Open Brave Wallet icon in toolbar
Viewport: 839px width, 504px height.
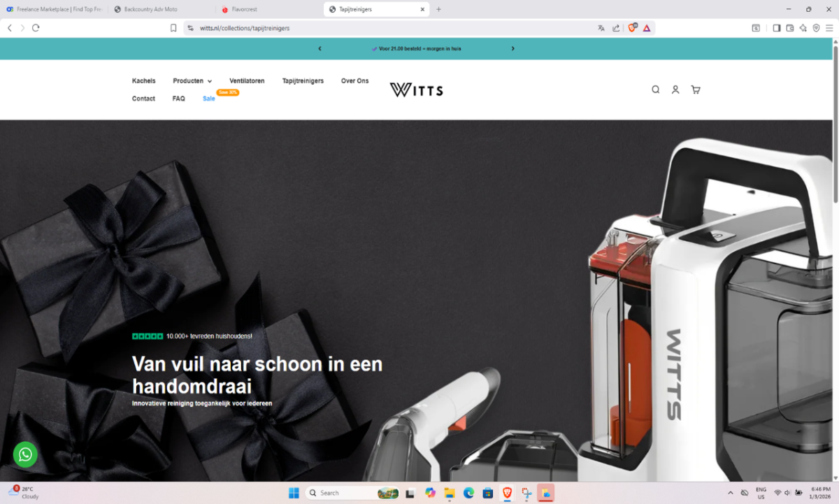789,28
